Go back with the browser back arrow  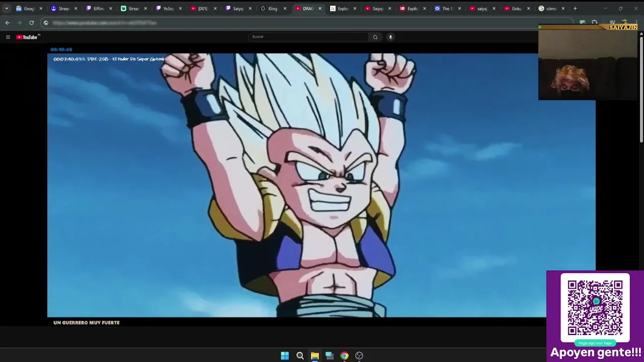pos(7,23)
